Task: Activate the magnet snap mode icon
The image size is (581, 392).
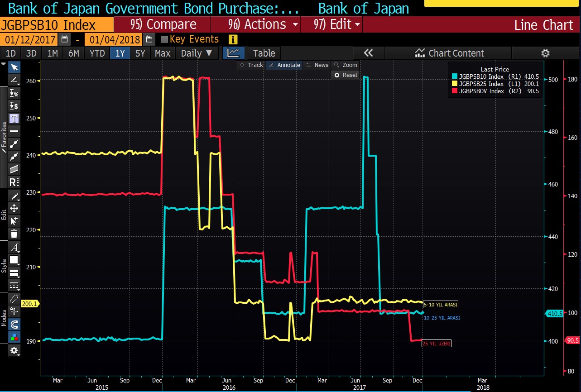Action: pyautogui.click(x=14, y=324)
